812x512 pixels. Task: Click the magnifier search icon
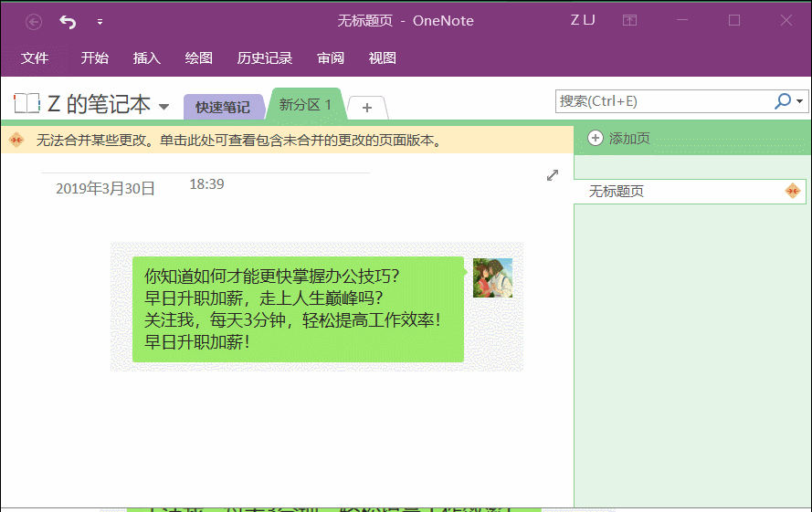coord(783,101)
